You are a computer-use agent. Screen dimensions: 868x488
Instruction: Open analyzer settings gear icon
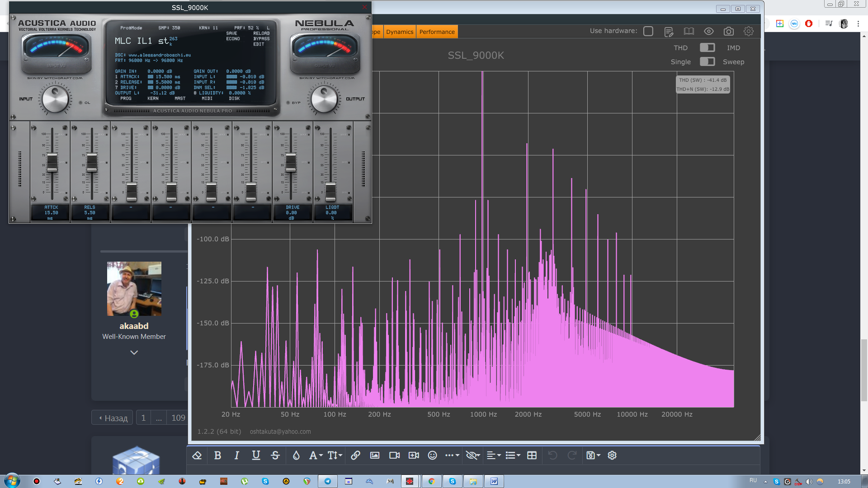click(x=748, y=31)
